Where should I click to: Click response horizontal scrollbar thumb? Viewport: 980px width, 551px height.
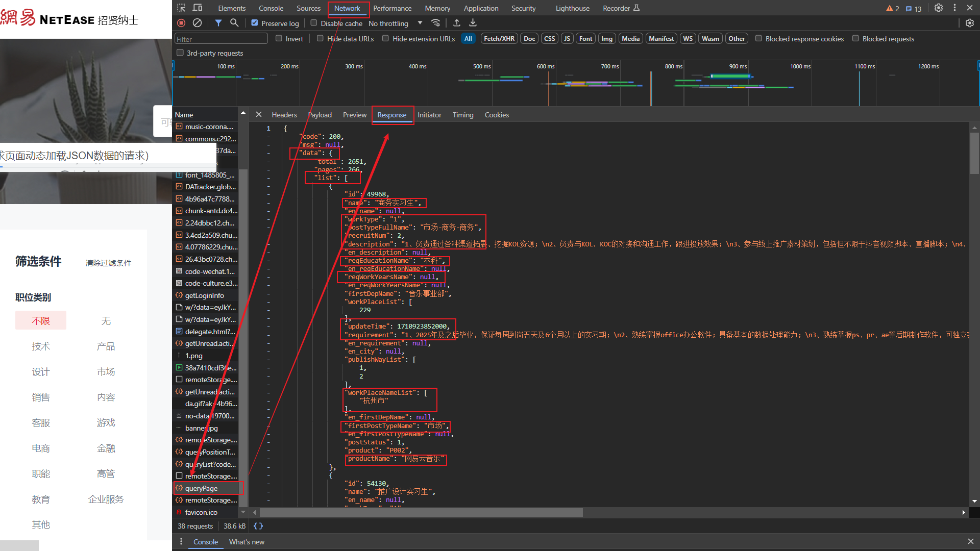click(x=421, y=512)
